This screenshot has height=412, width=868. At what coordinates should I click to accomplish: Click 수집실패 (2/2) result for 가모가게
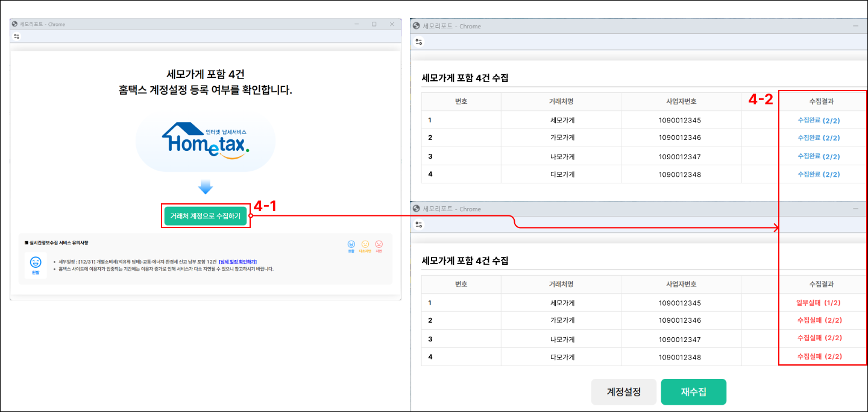[819, 320]
